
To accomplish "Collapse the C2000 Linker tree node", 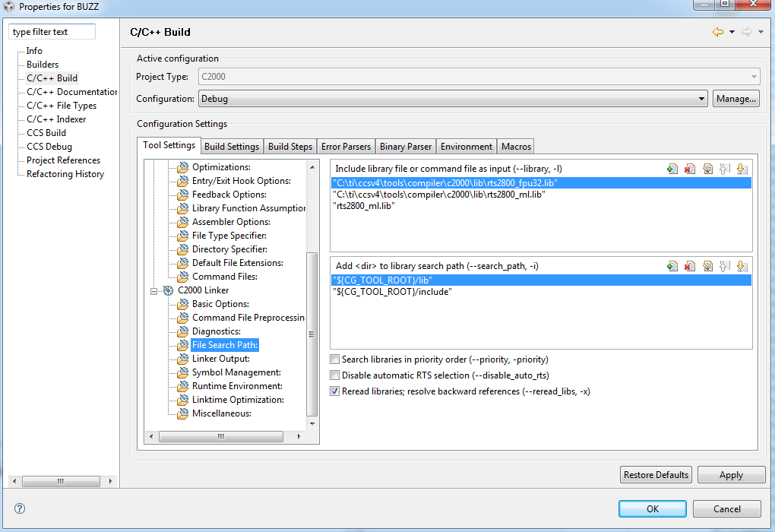I will tap(154, 291).
